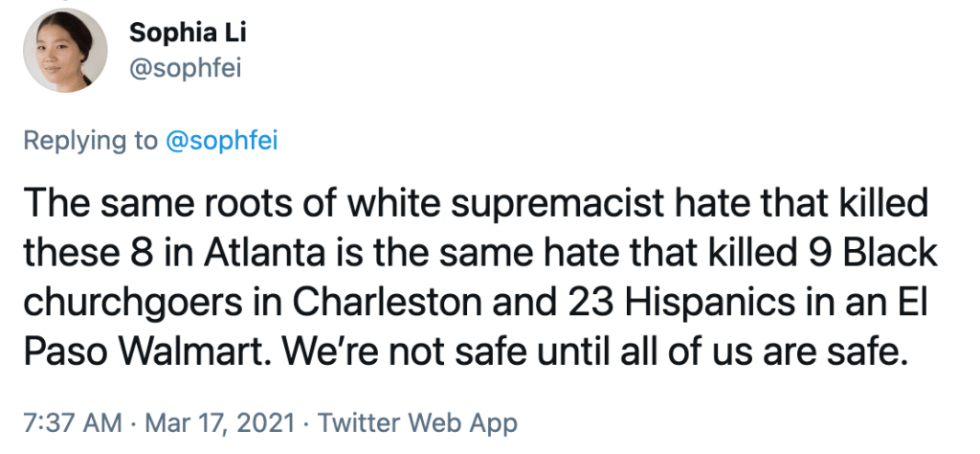Open @sophfei mention in Replying to line

(x=221, y=141)
